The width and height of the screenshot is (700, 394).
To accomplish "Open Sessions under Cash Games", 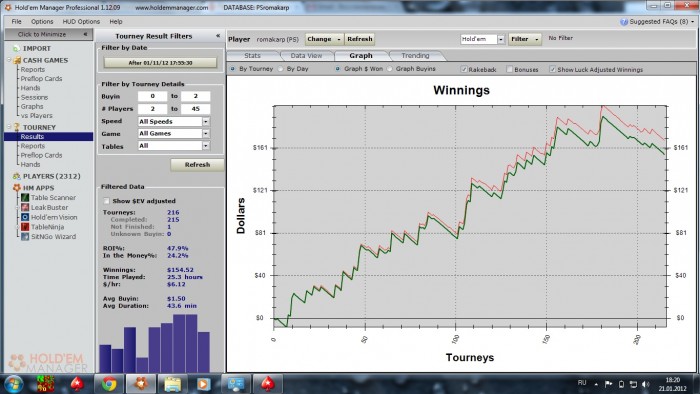I will pyautogui.click(x=34, y=97).
